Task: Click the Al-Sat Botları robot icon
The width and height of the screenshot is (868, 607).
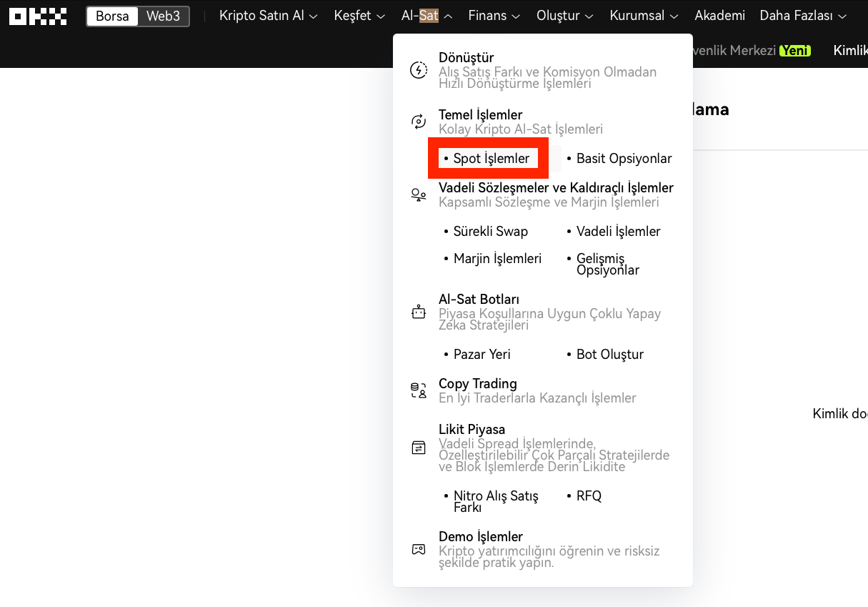Action: click(x=419, y=312)
